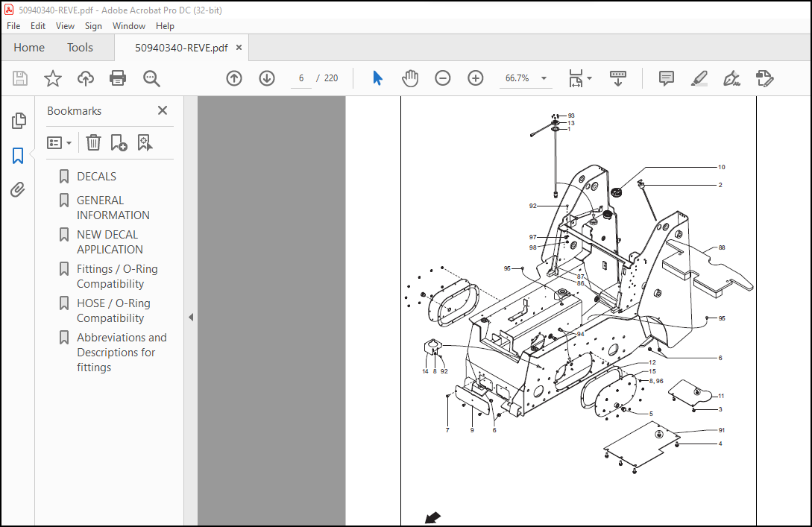Screen dimensions: 812x527
Task: Click the total page count 220
Action: tap(331, 78)
